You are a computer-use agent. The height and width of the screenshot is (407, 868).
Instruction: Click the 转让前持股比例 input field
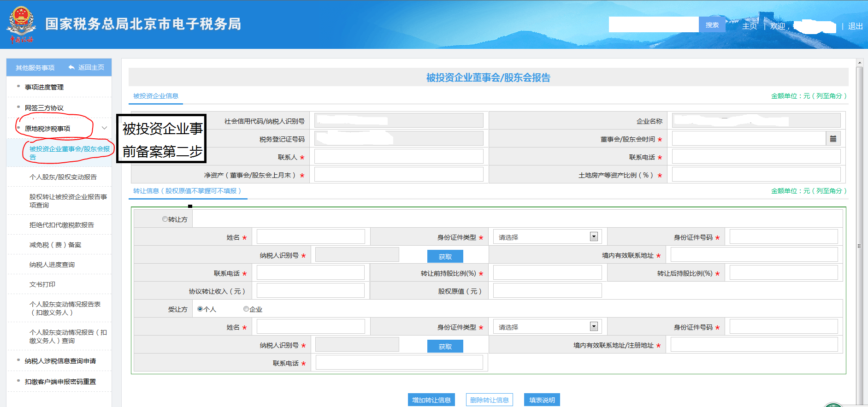pos(547,273)
